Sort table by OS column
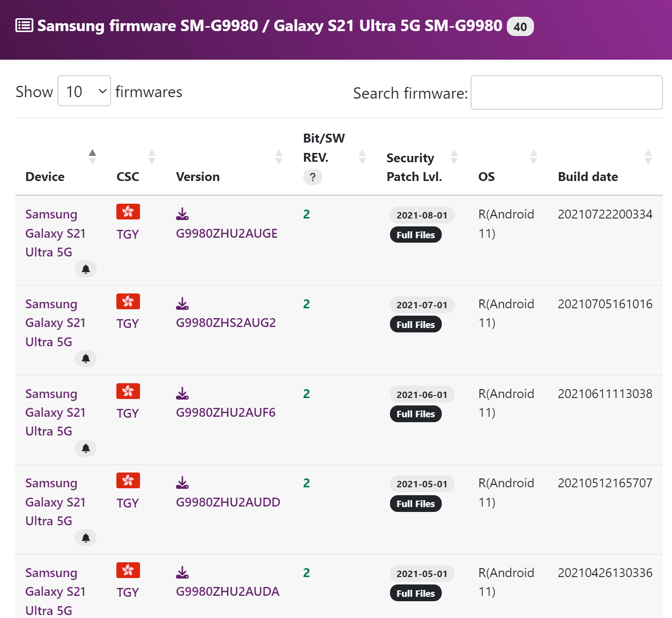 pos(508,157)
